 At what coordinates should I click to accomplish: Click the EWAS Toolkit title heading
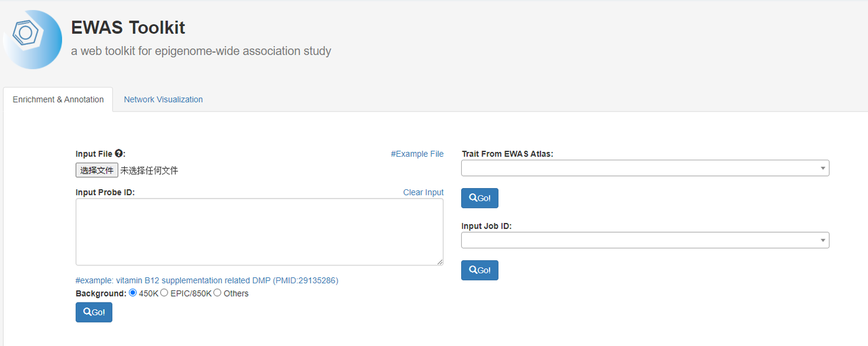tap(128, 28)
